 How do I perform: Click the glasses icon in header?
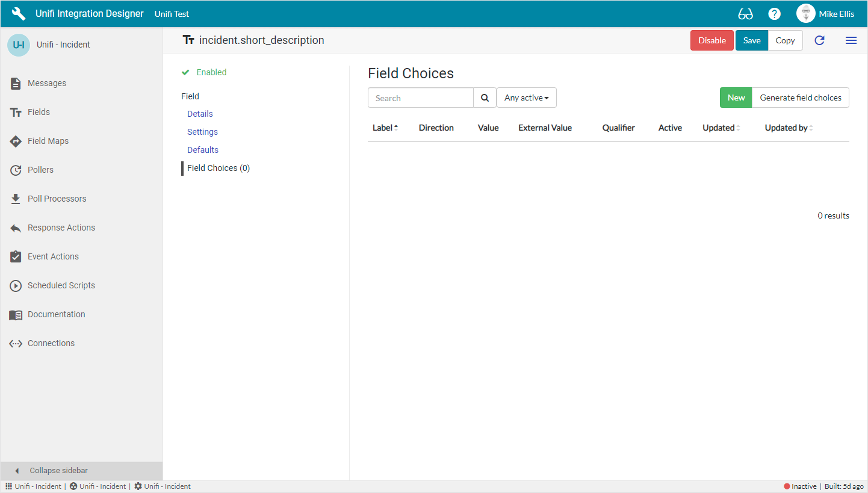[745, 14]
